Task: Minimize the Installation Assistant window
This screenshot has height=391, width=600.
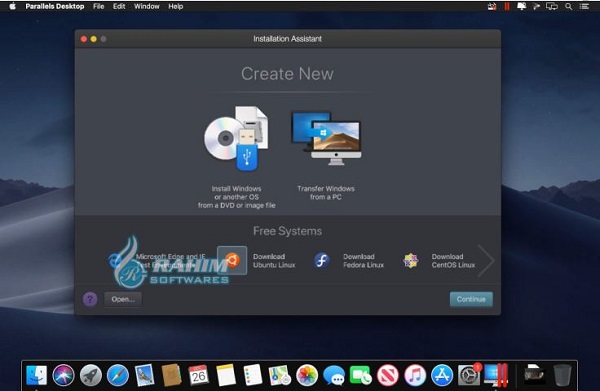Action: point(94,39)
